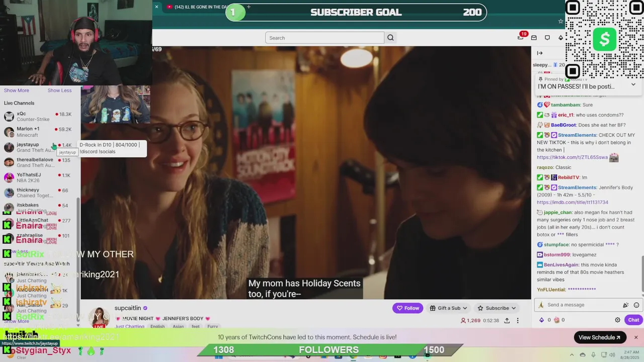Image resolution: width=644 pixels, height=362 pixels.
Task: Follow supcaitlin with the Follow button
Action: (x=408, y=308)
